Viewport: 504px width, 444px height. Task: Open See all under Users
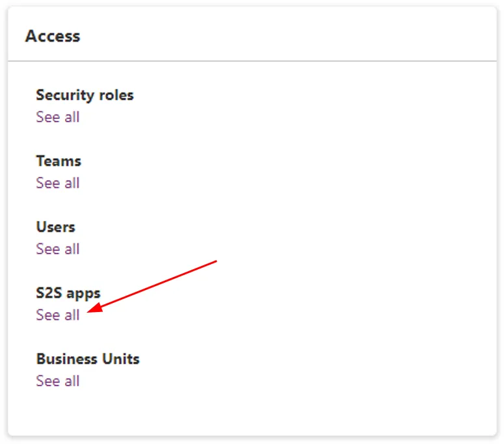coord(57,249)
